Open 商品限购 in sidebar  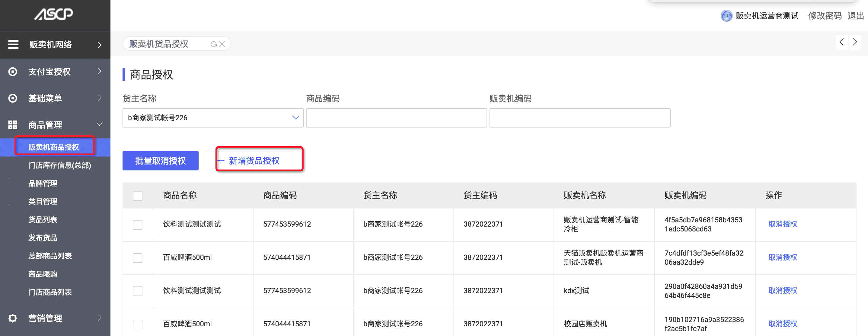pyautogui.click(x=43, y=274)
